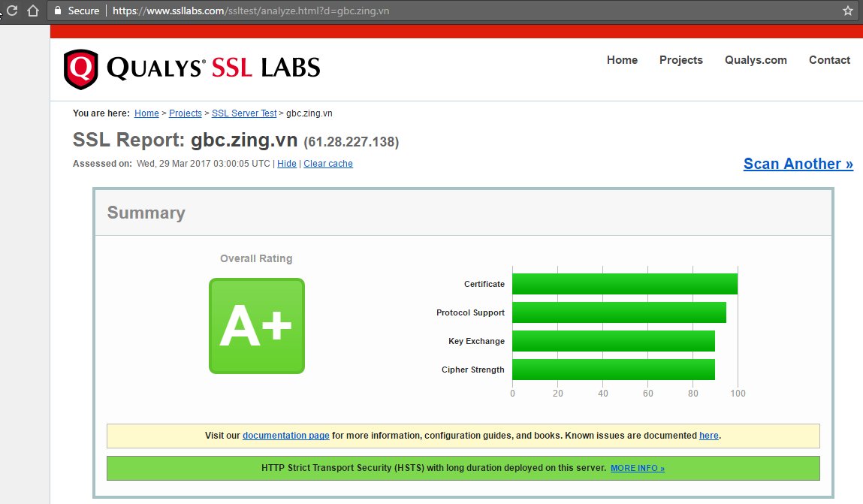863x504 pixels.
Task: Click the Overall Rating label
Action: [256, 258]
